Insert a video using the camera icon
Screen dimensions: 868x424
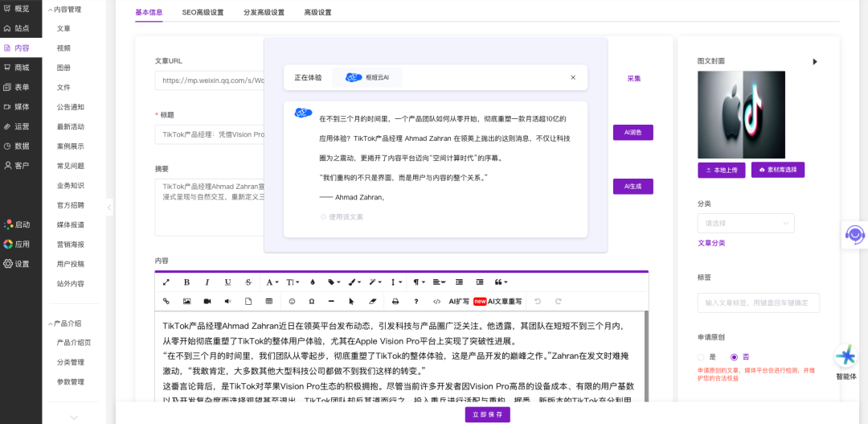pyautogui.click(x=207, y=302)
